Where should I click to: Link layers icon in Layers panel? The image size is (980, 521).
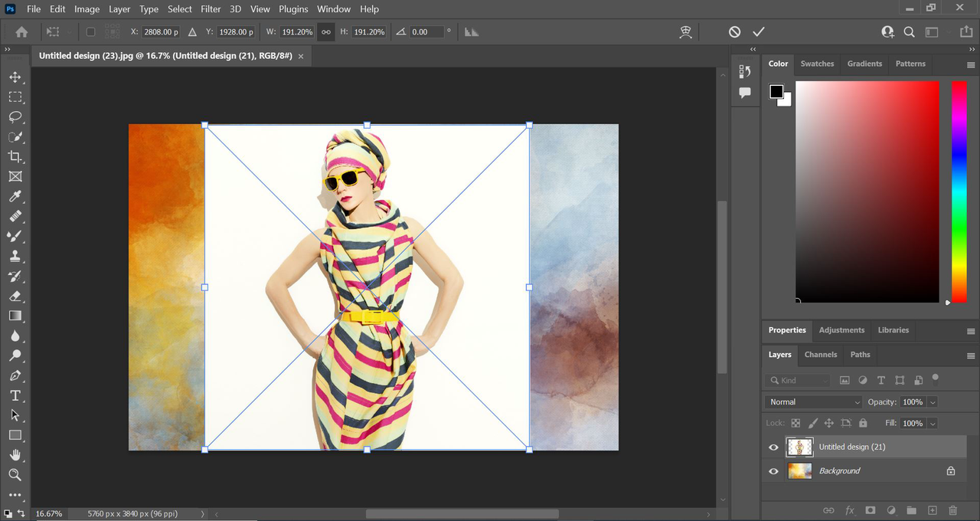(828, 510)
